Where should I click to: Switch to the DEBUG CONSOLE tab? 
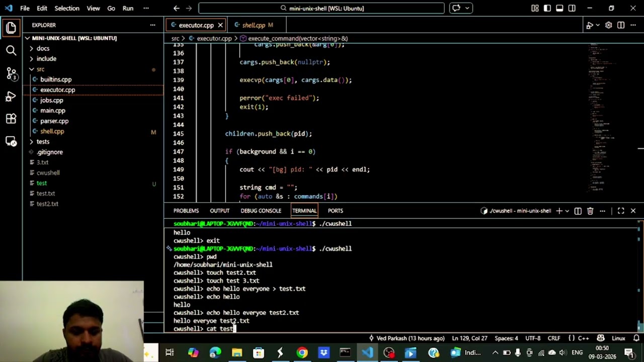tap(261, 211)
